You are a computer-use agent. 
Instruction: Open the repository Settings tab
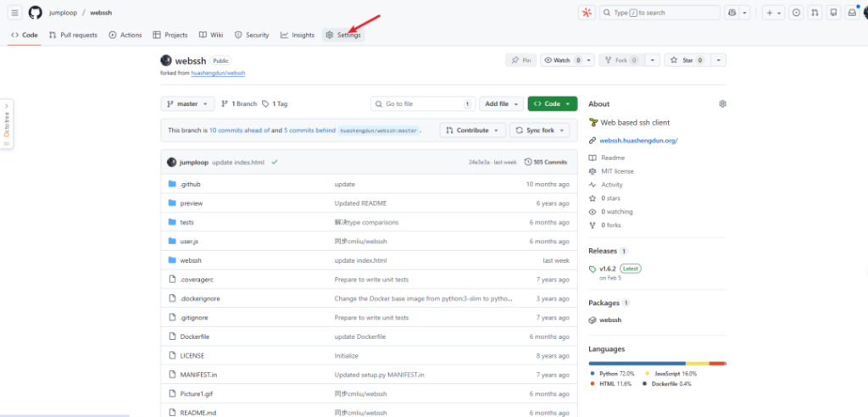tap(343, 35)
